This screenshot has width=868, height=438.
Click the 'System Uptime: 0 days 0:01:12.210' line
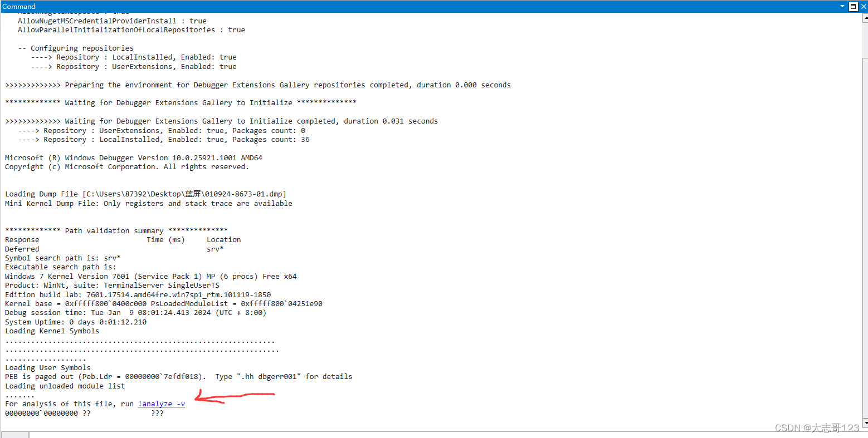pyautogui.click(x=76, y=322)
